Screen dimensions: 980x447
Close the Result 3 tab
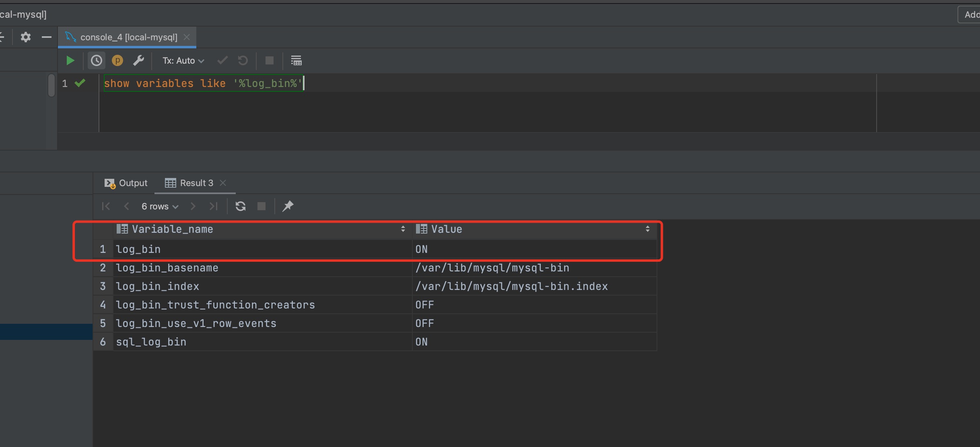click(223, 183)
